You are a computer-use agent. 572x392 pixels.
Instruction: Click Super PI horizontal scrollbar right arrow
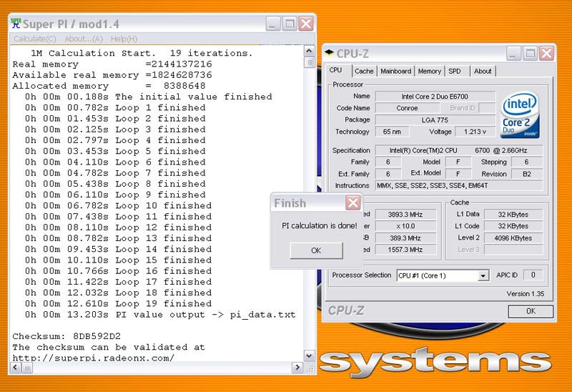coord(297,367)
